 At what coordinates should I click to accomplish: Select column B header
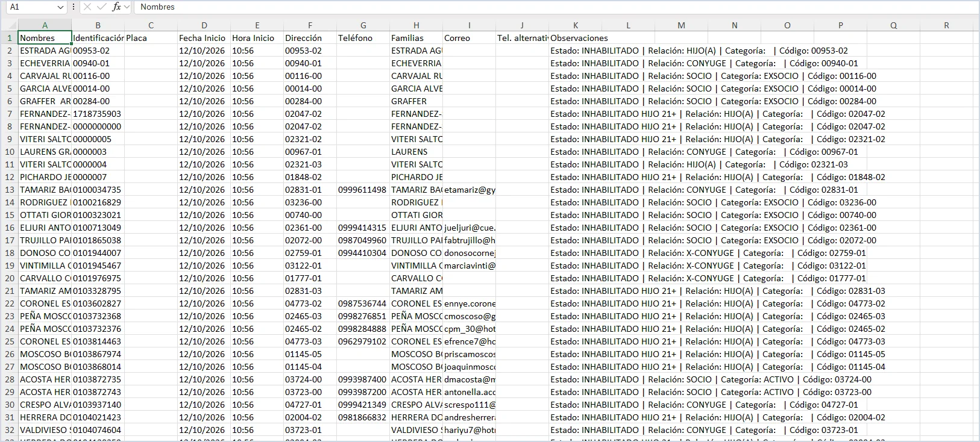coord(98,25)
